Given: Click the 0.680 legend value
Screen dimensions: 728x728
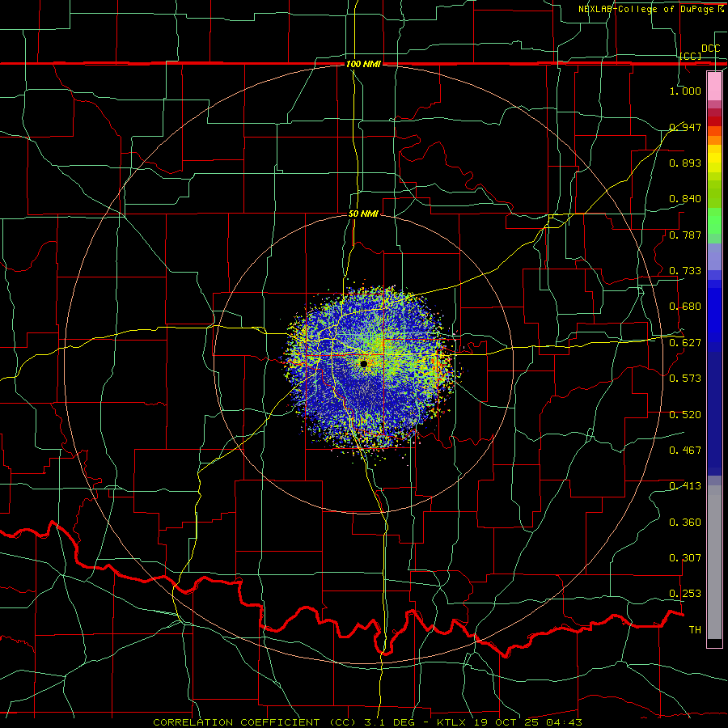Looking at the screenshot, I should click(685, 307).
